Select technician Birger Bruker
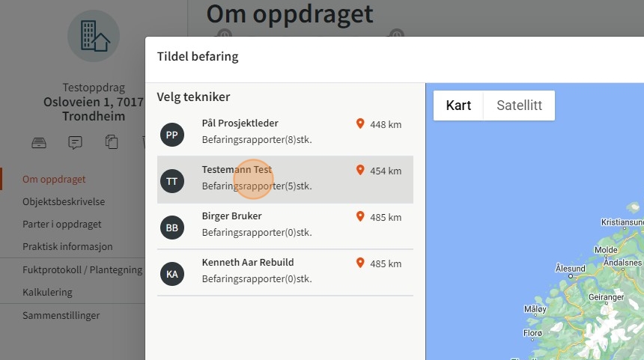Image resolution: width=644 pixels, height=360 pixels. pyautogui.click(x=285, y=226)
